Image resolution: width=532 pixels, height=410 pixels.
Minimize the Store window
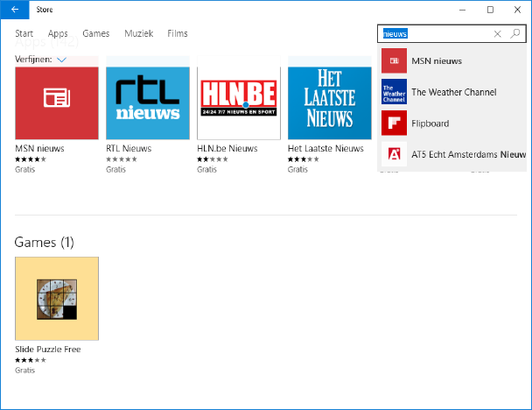point(462,10)
